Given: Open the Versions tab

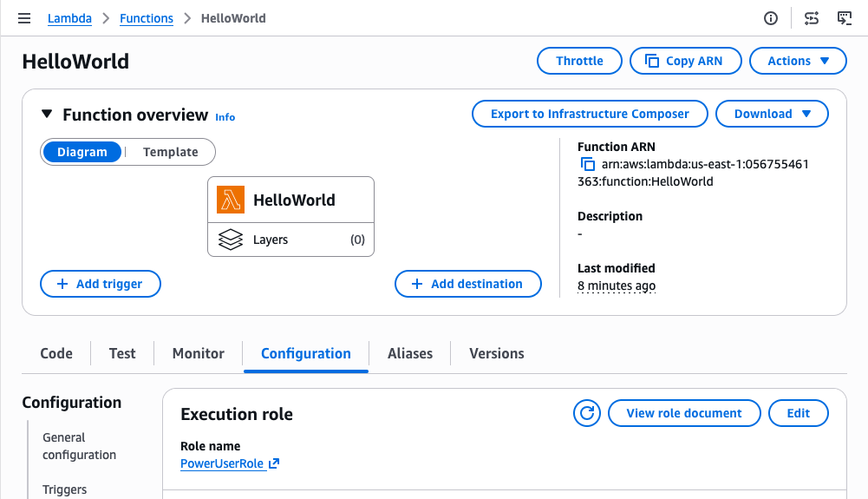Looking at the screenshot, I should (497, 353).
